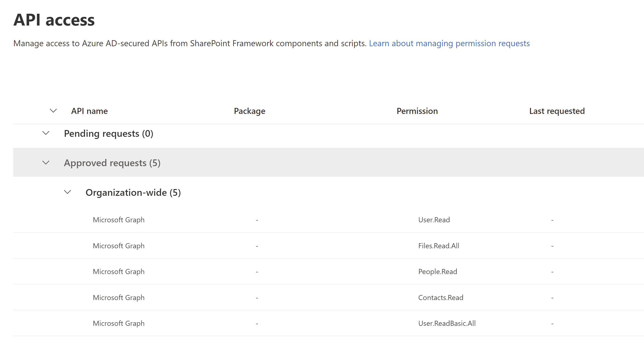Click the chevron beside the API name header
644x354 pixels.
click(x=53, y=111)
